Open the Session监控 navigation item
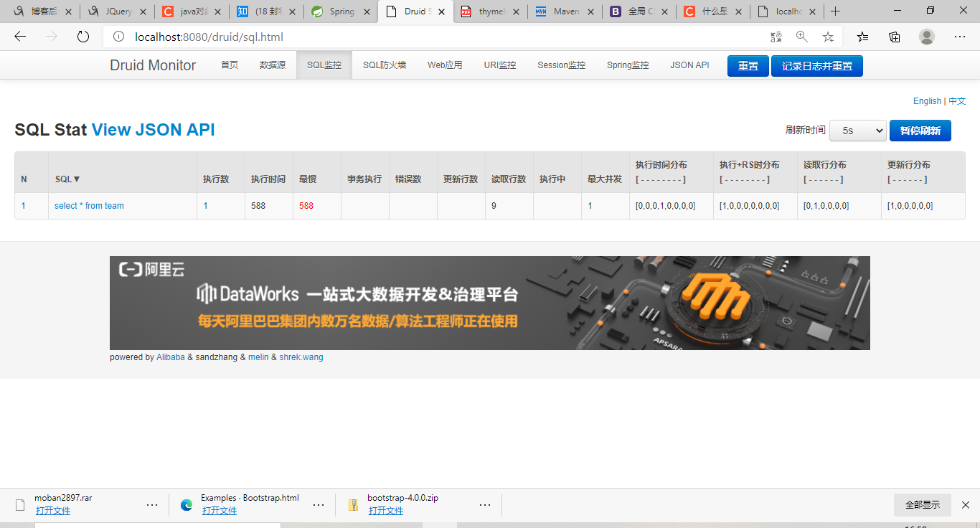This screenshot has width=980, height=528. click(x=561, y=65)
